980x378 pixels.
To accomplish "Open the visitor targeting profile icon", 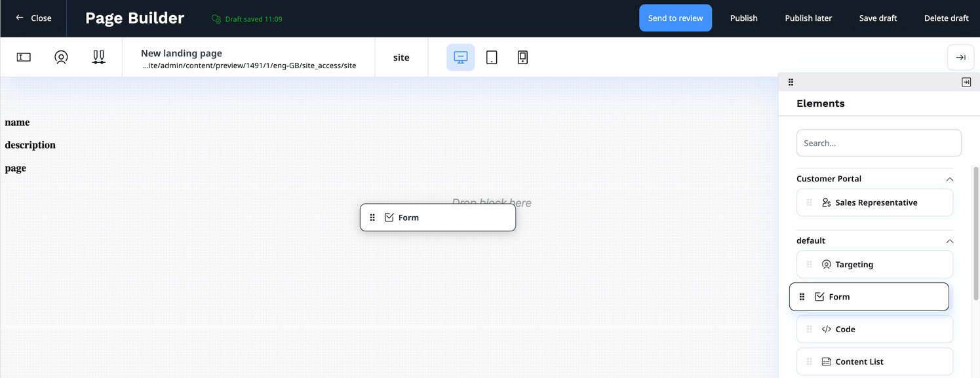I will [x=61, y=58].
